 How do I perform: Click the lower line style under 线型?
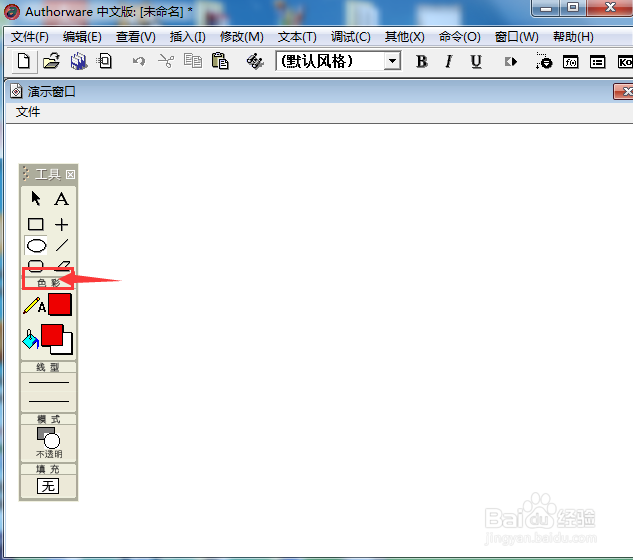pos(48,401)
